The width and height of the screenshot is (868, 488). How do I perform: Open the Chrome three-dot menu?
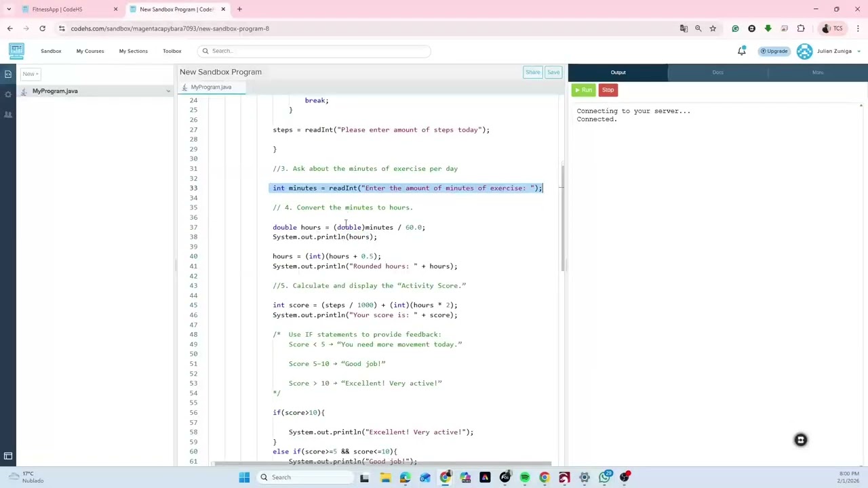858,28
